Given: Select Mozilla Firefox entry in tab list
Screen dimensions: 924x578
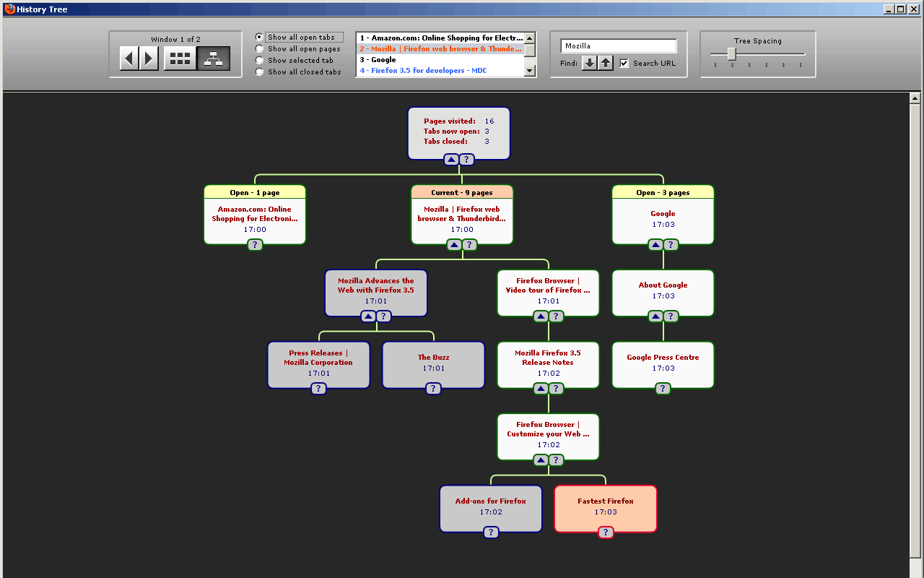Looking at the screenshot, I should (440, 49).
